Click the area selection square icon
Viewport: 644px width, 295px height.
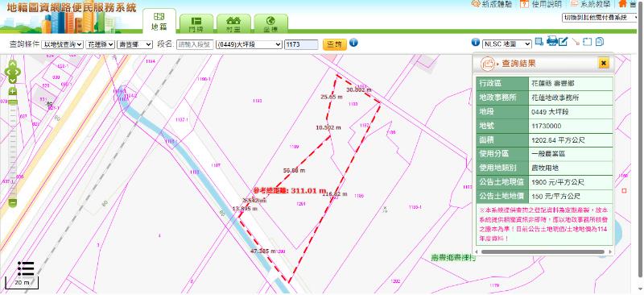588,42
